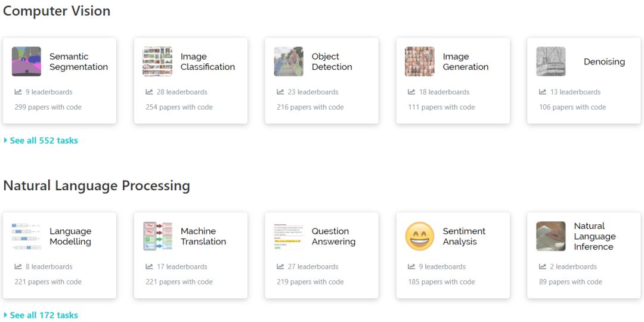
Task: Click the Image Classification thumbnail grid
Action: pyautogui.click(x=157, y=61)
